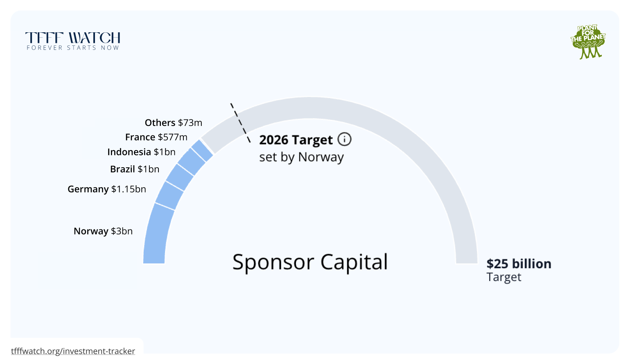Screen dimensions: 630x364
Task: Click the Germany $1.15bn label
Action: pos(107,189)
